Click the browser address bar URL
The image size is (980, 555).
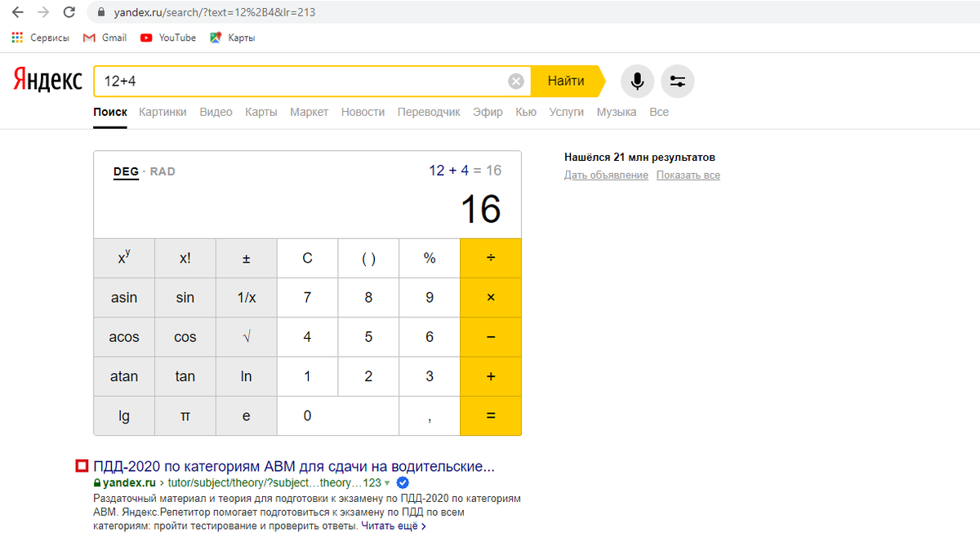coord(214,13)
